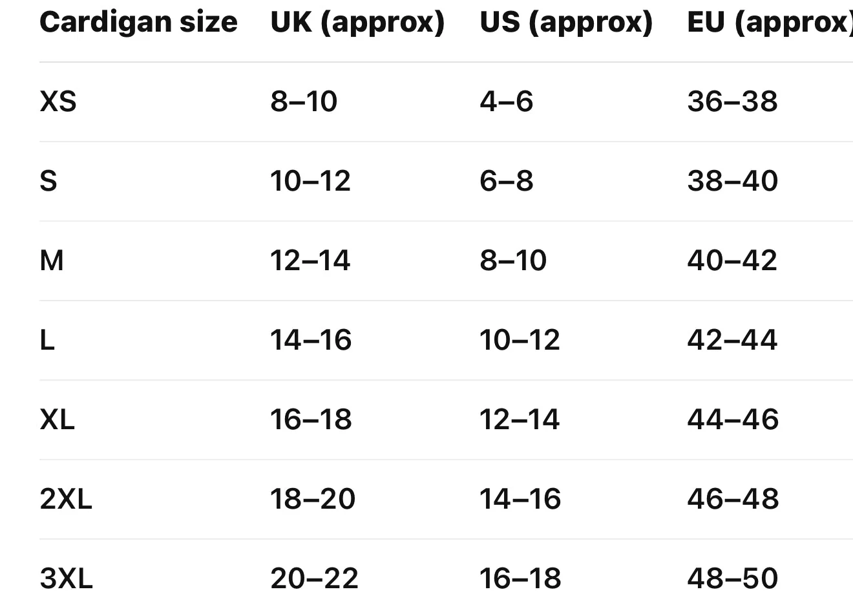Select the 3XL size row label
Viewport: 853px width, 616px height.
pyautogui.click(x=66, y=579)
